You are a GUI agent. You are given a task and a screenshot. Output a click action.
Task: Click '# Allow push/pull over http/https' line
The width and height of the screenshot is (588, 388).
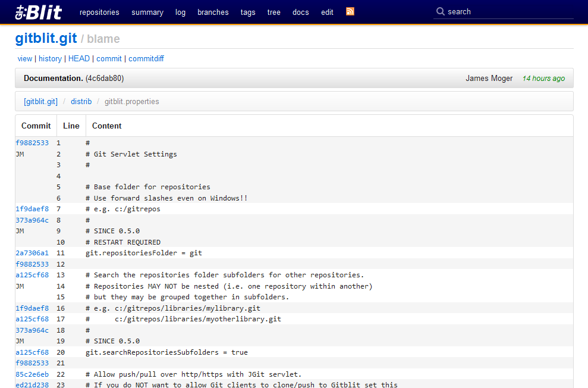(193, 374)
